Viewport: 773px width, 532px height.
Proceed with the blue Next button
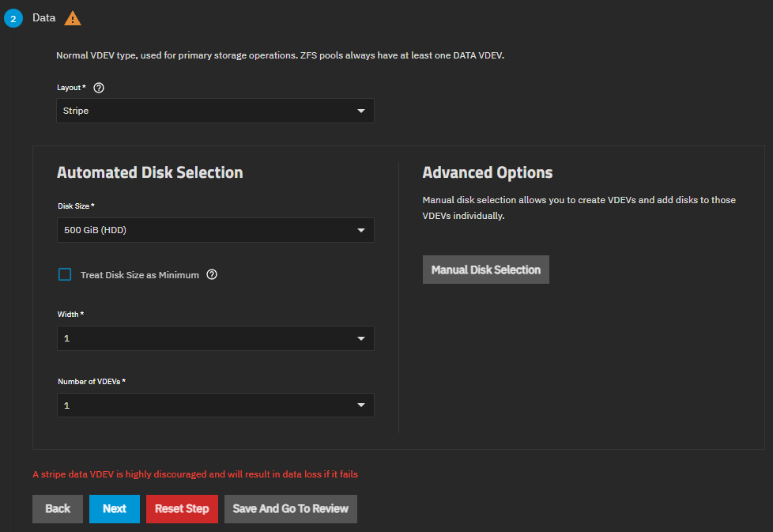pyautogui.click(x=115, y=509)
